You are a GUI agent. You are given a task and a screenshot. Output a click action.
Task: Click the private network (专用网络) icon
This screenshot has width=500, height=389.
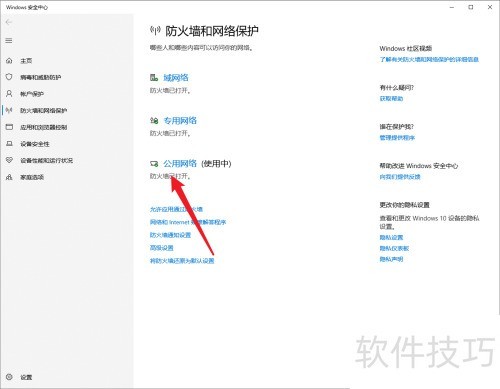click(x=154, y=120)
